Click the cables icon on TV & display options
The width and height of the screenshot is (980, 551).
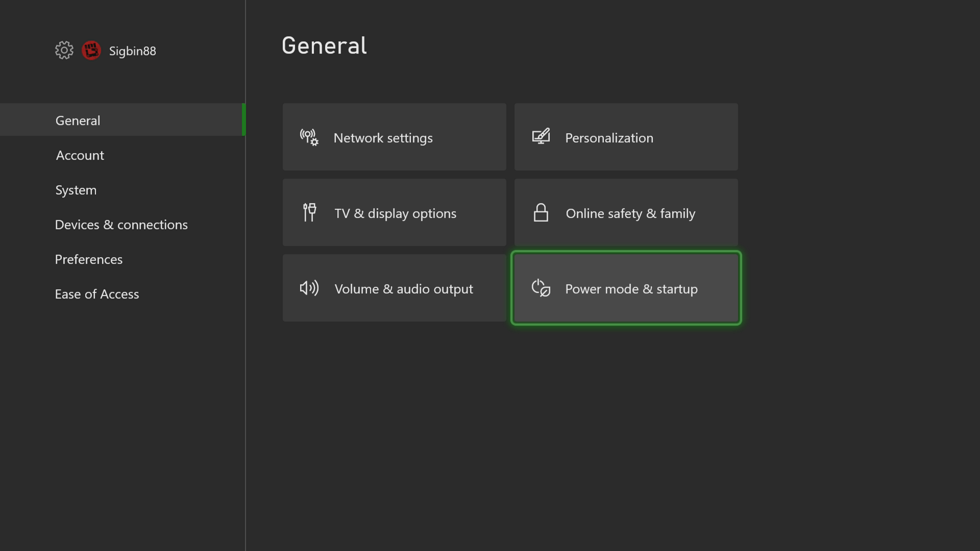[308, 212]
